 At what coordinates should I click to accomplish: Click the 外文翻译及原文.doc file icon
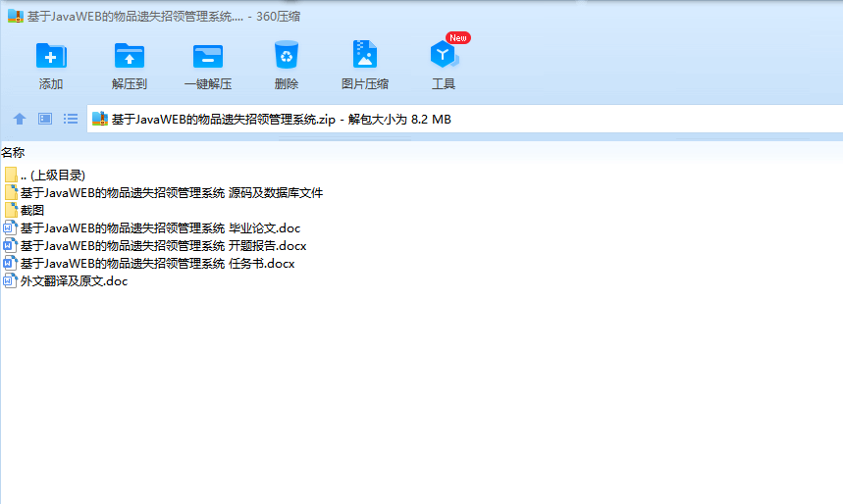click(10, 281)
